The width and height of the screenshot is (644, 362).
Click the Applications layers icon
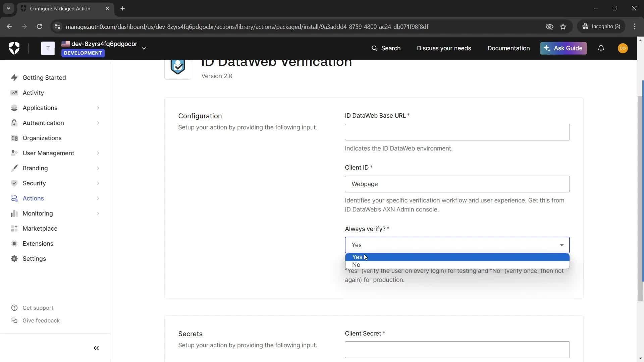tap(14, 108)
